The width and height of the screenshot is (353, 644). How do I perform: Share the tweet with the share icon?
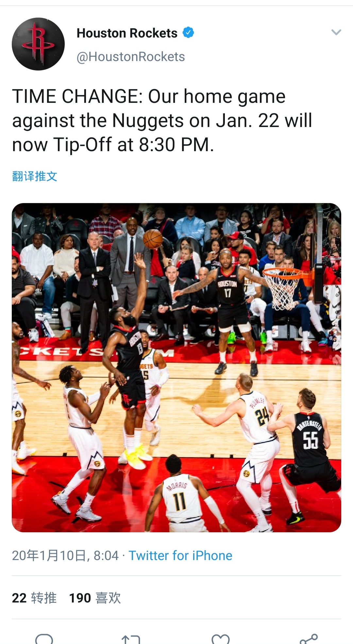click(x=309, y=638)
